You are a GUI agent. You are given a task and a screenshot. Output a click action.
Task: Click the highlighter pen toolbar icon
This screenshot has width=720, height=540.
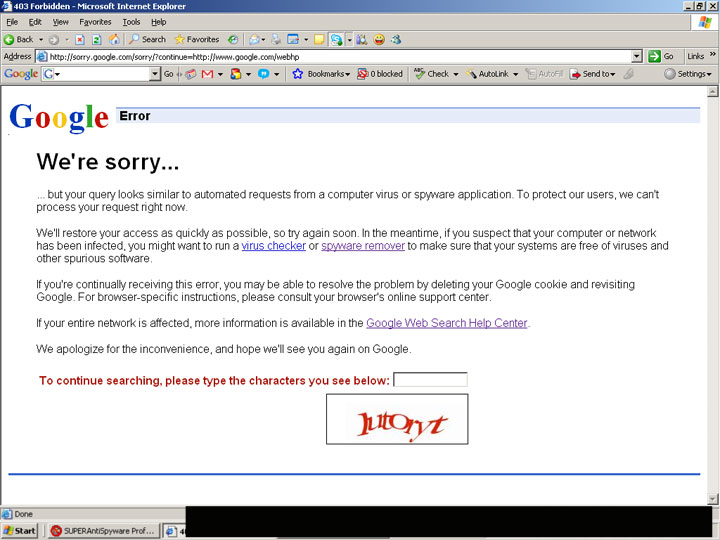click(x=629, y=74)
